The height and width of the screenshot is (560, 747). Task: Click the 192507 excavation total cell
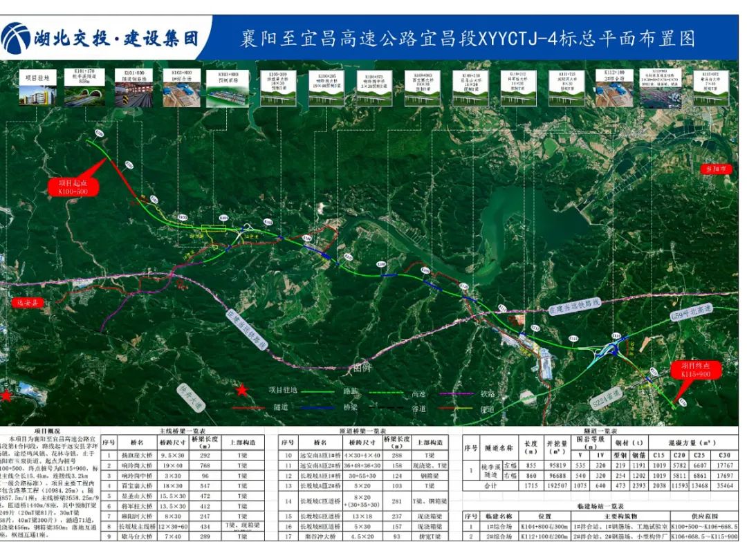point(557,486)
